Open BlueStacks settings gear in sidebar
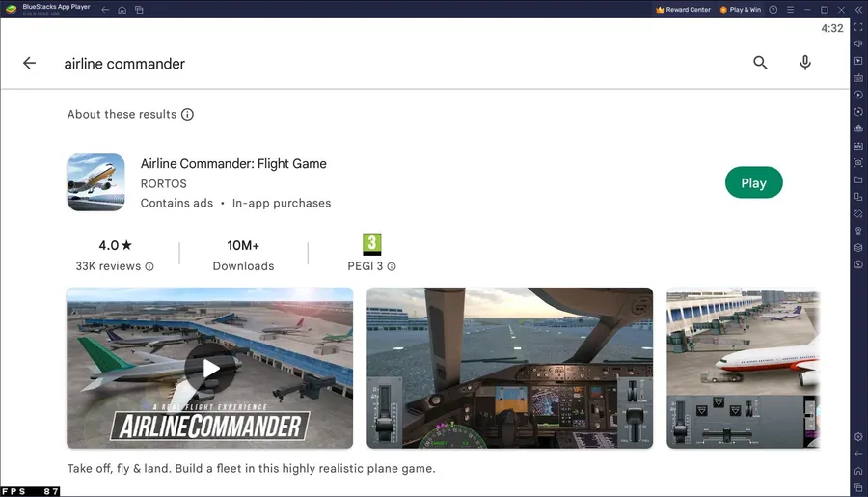 (858, 436)
